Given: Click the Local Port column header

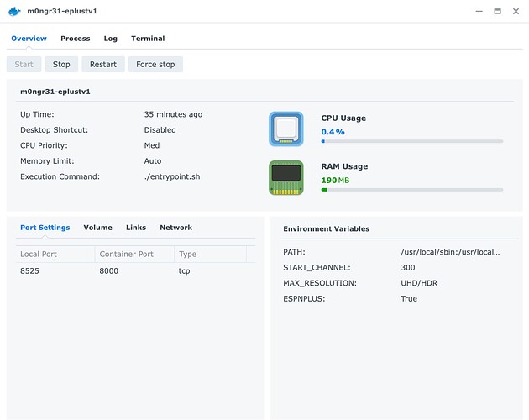Looking at the screenshot, I should (x=54, y=254).
